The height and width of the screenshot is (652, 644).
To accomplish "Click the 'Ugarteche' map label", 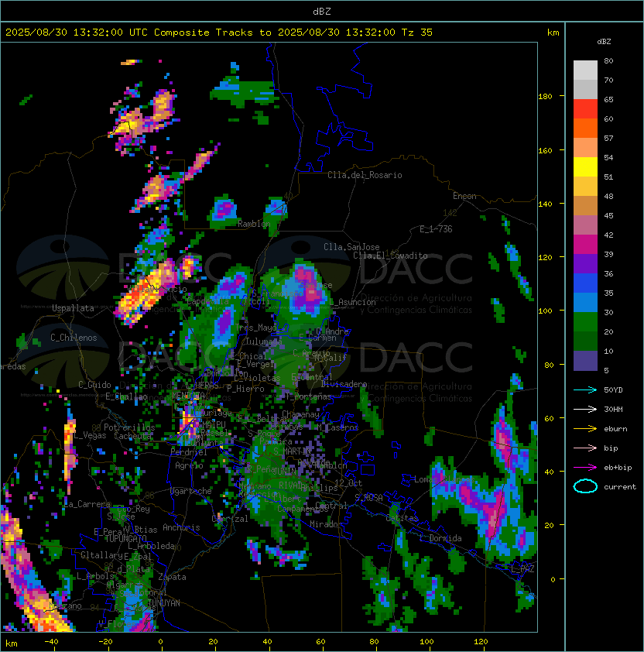I will click(191, 491).
